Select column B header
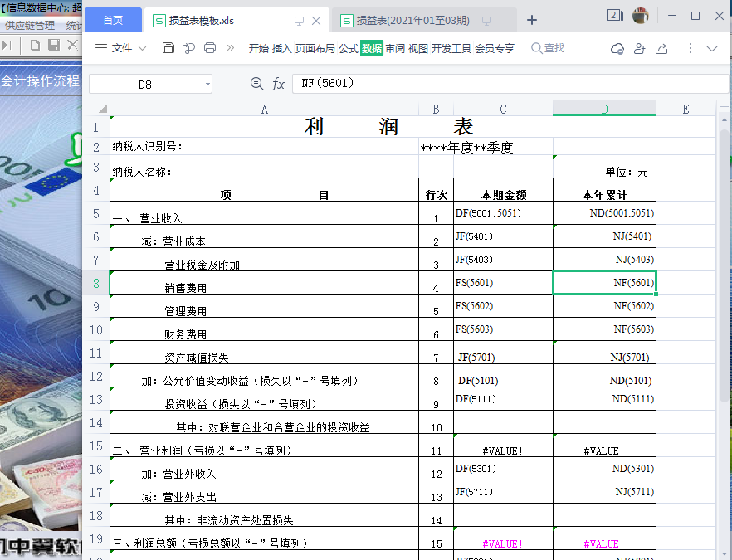Viewport: 732px width, 560px height. 436,110
